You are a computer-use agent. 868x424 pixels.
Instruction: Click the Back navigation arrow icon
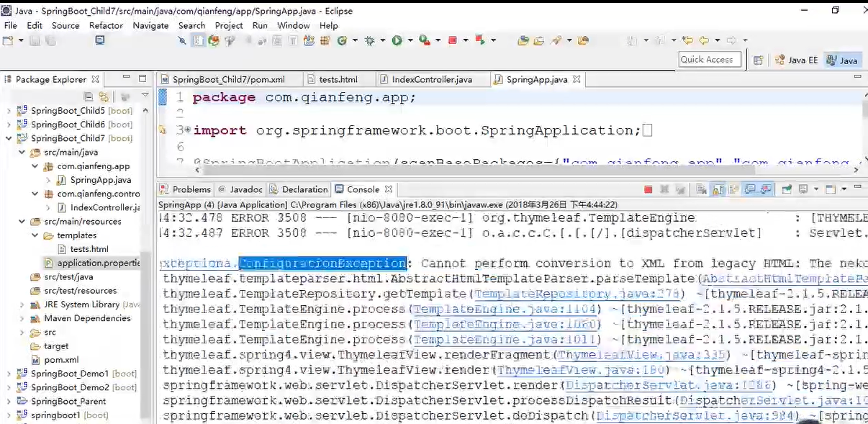(x=704, y=40)
